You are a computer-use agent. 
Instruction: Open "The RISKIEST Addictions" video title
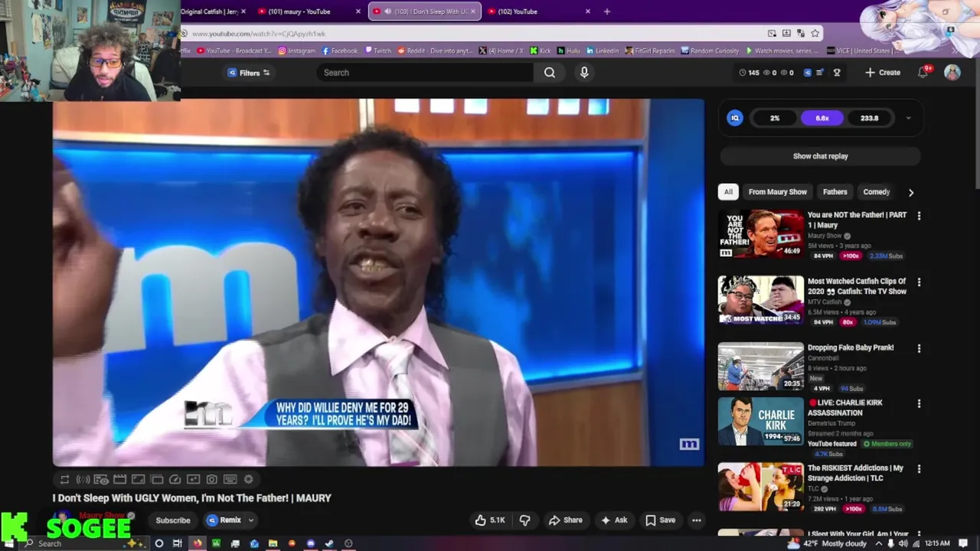[x=855, y=473]
